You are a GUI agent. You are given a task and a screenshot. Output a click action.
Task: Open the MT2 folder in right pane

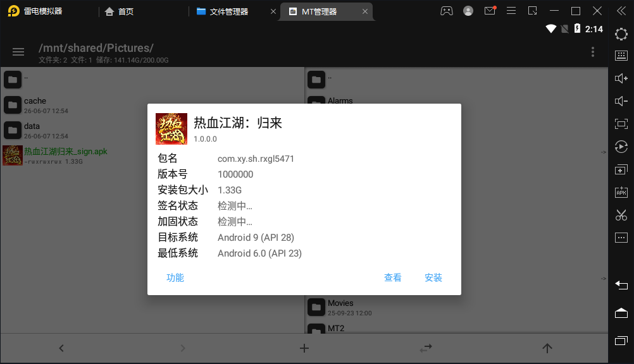(x=456, y=327)
